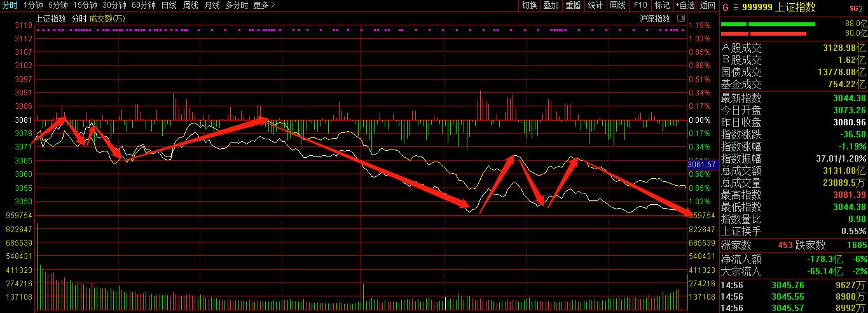Viewport: 868px width, 313px height.
Task: Click the 成交额(万) indicator label
Action: point(107,18)
